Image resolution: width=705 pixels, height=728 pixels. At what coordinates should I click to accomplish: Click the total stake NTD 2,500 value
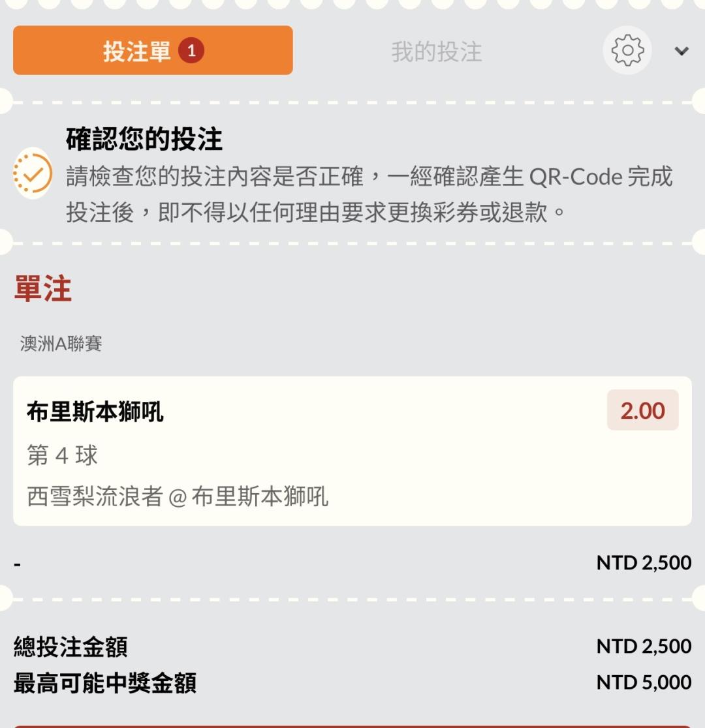point(644,646)
